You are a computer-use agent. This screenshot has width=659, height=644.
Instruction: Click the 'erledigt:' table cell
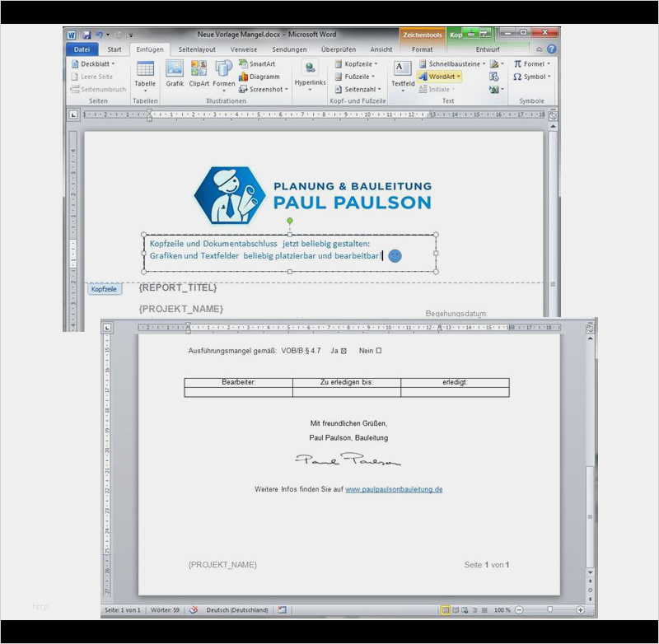(x=456, y=382)
